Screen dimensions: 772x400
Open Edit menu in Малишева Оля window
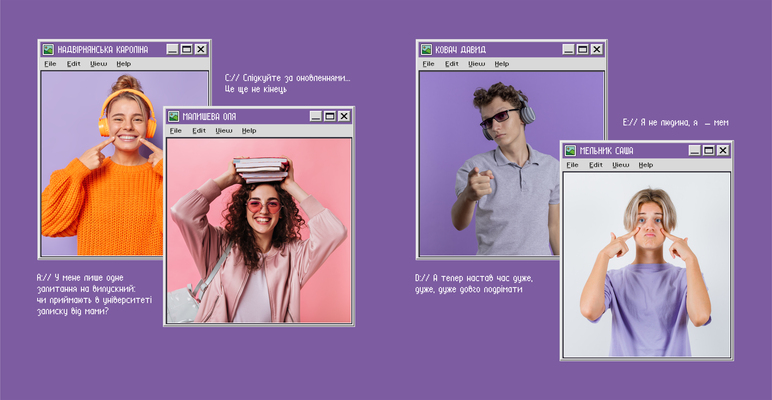tap(199, 131)
